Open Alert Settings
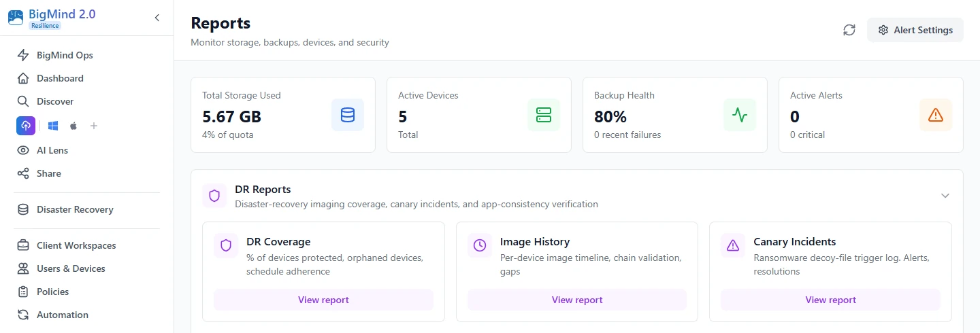Viewport: 980px width, 333px height. click(x=915, y=30)
